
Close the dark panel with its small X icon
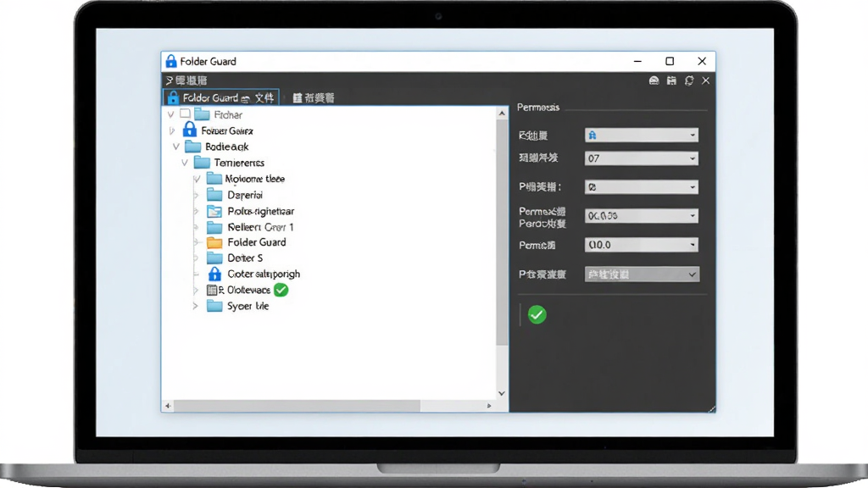pos(706,80)
